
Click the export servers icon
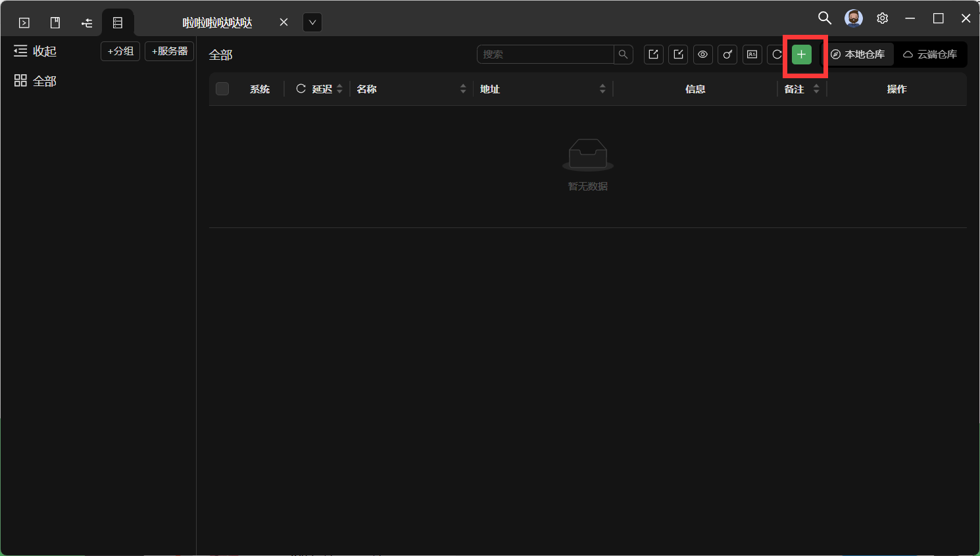click(x=653, y=55)
